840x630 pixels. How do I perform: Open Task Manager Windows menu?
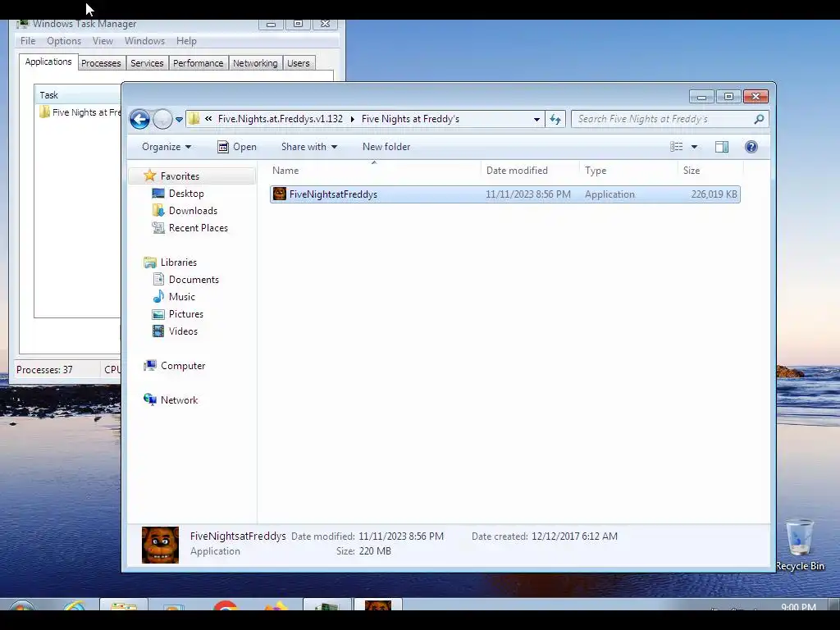(144, 41)
